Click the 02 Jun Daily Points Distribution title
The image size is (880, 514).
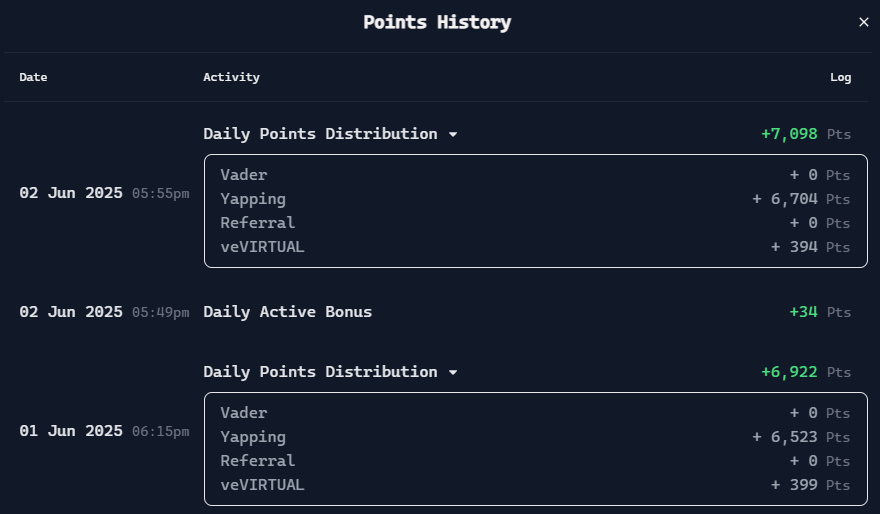point(320,134)
